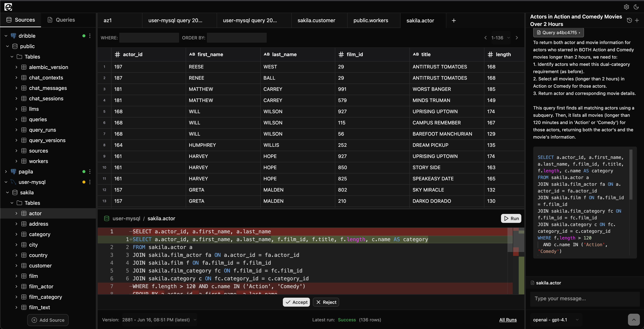644x329 pixels.
Task: Open the az1 tab
Action: (x=120, y=21)
